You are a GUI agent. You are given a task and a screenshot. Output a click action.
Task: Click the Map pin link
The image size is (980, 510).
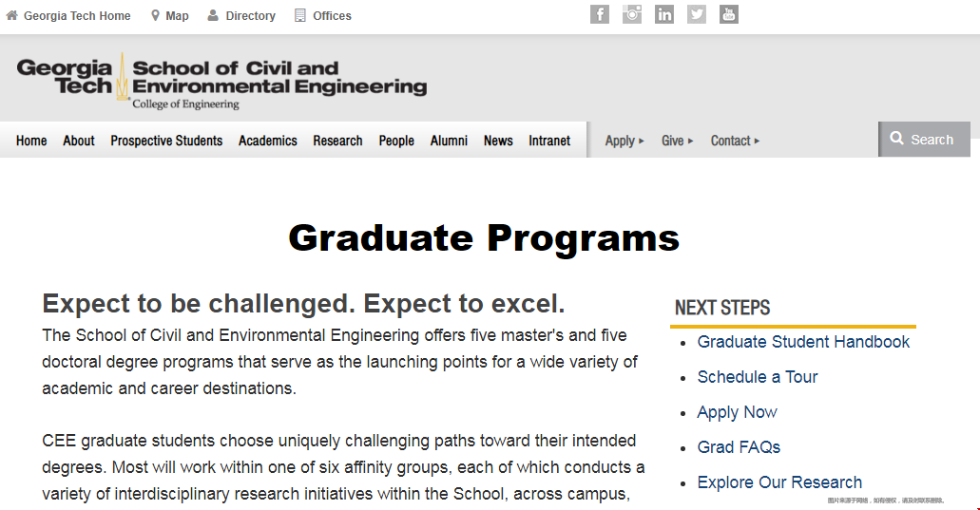tap(169, 15)
